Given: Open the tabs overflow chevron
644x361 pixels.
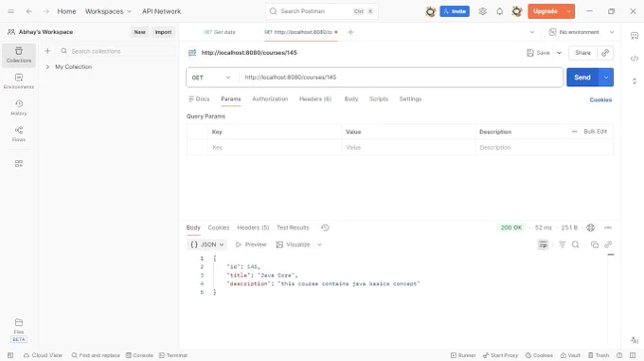Looking at the screenshot, I should point(532,32).
